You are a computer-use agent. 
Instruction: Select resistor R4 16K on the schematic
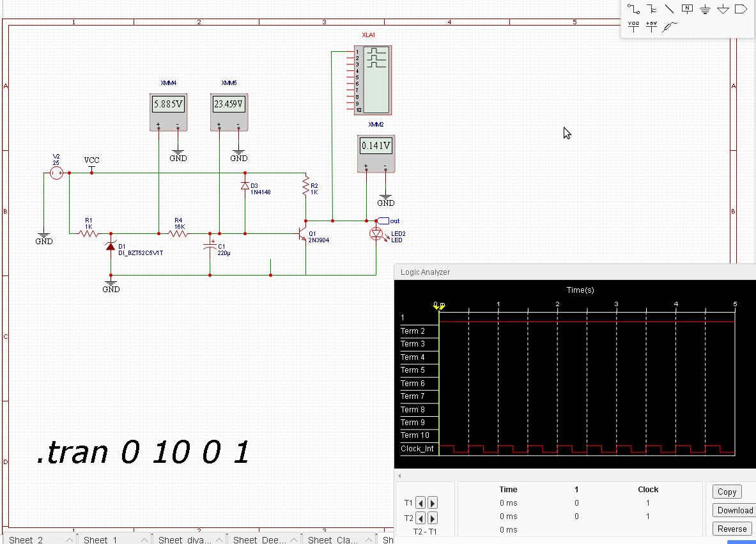[x=178, y=233]
